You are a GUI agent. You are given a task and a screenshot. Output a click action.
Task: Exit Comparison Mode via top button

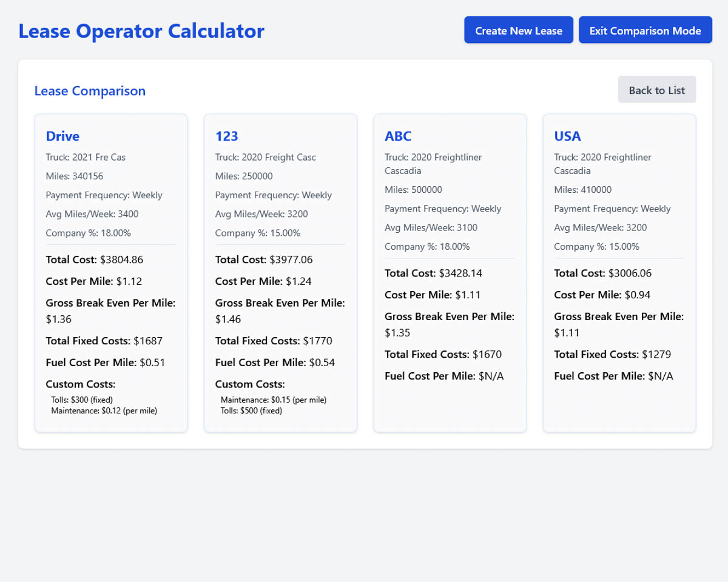[x=645, y=30]
